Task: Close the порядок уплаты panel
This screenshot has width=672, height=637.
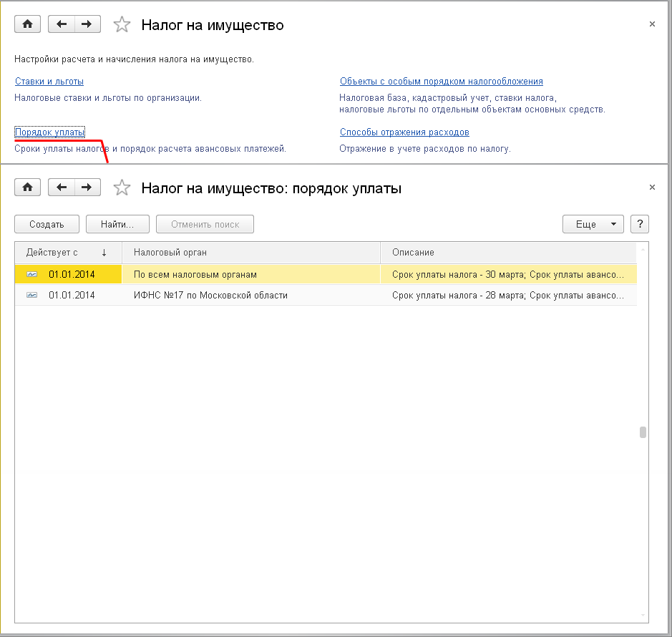Action: pyautogui.click(x=651, y=188)
